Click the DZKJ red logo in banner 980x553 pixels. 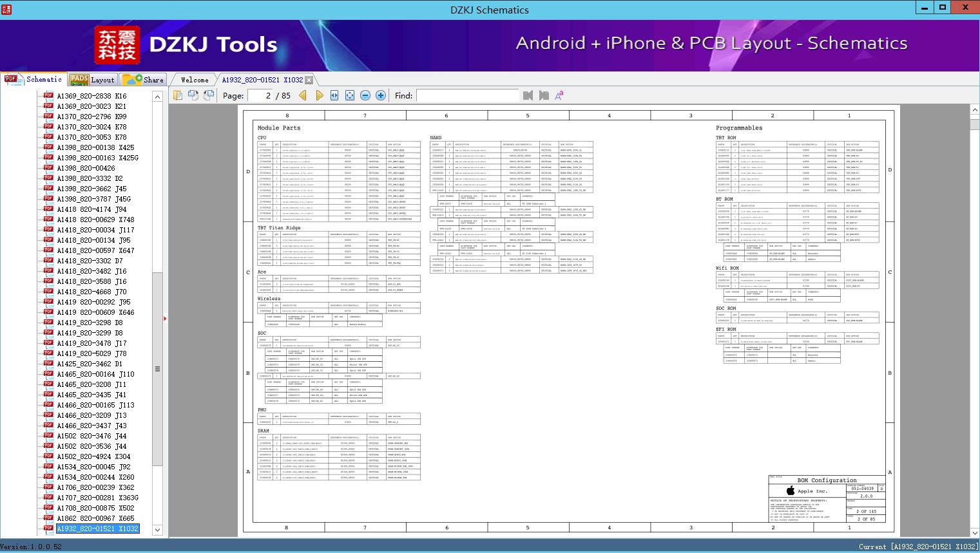click(x=117, y=45)
